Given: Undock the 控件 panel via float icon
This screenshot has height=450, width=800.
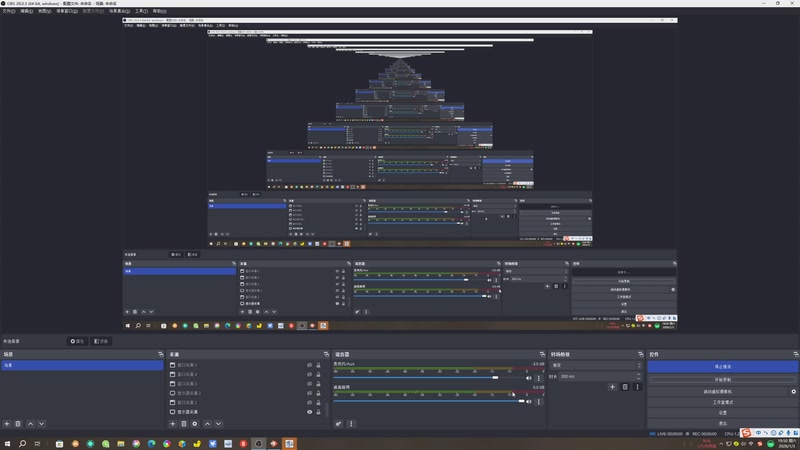Looking at the screenshot, I should click(795, 354).
